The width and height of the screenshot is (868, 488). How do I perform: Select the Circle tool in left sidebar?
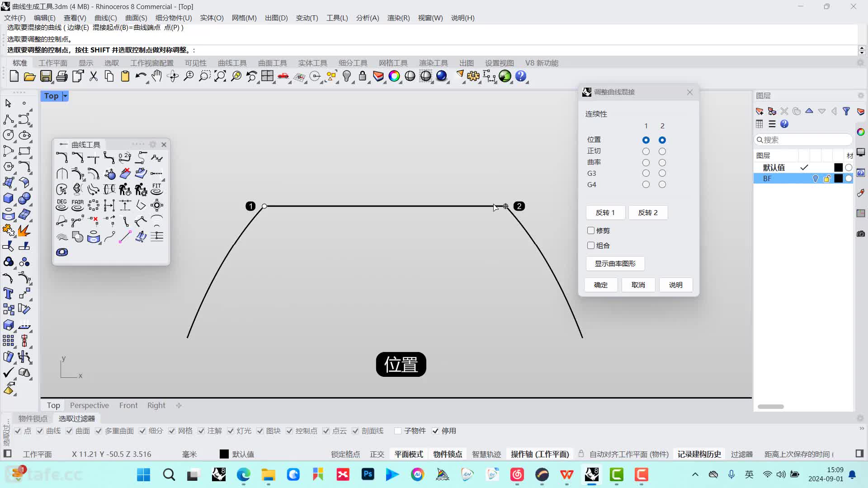[x=8, y=135]
